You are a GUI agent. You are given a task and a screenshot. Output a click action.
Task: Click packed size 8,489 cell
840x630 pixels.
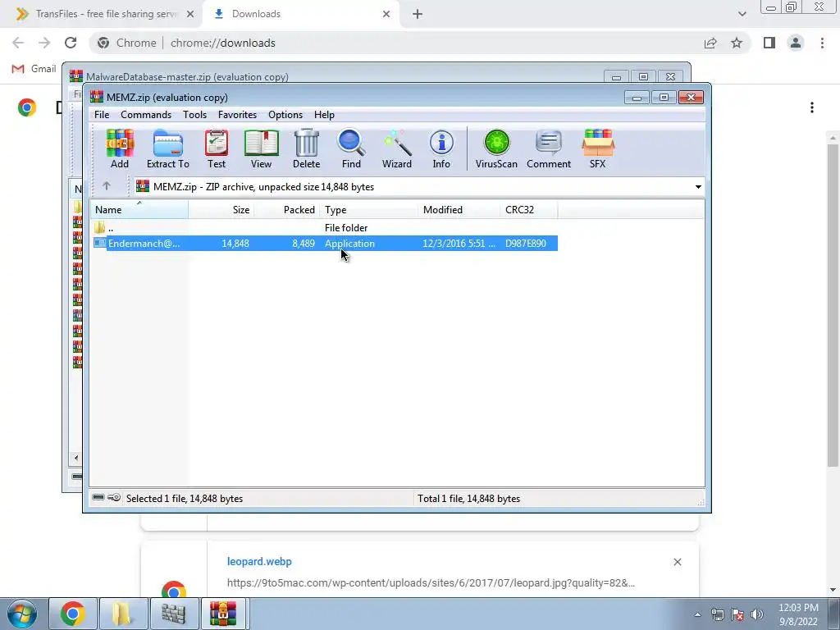coord(304,243)
